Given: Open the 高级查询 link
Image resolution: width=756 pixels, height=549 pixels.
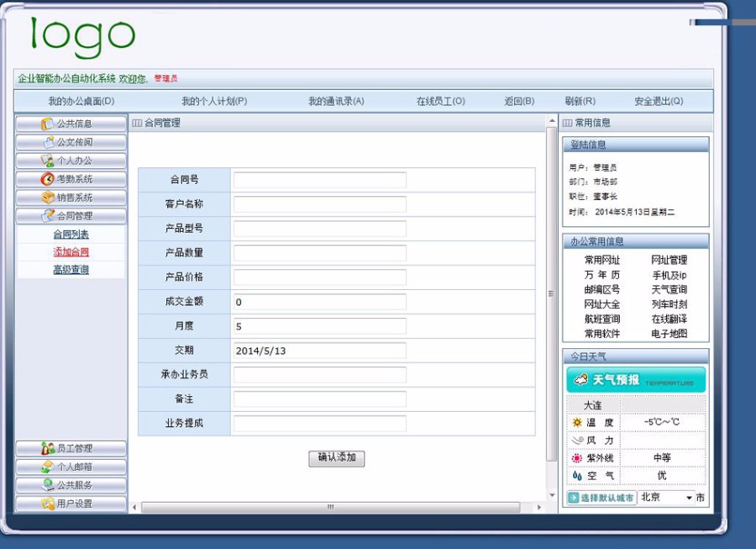Looking at the screenshot, I should pyautogui.click(x=71, y=270).
